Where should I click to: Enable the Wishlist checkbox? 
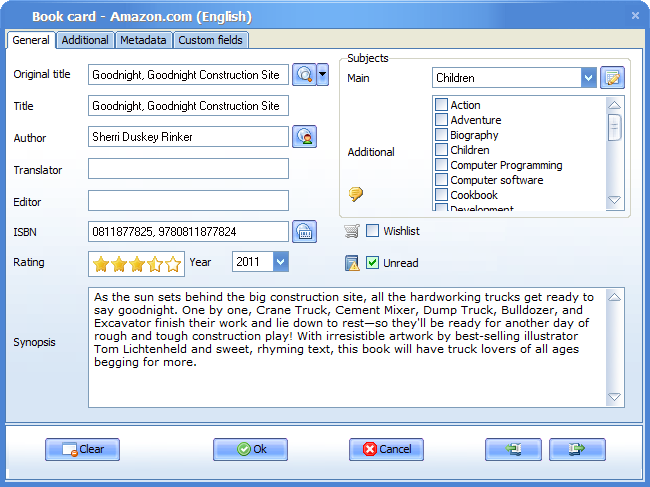click(x=373, y=231)
